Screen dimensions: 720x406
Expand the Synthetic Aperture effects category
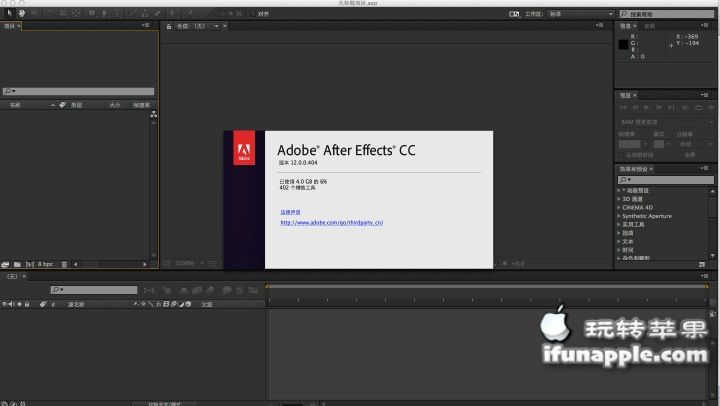(x=619, y=216)
